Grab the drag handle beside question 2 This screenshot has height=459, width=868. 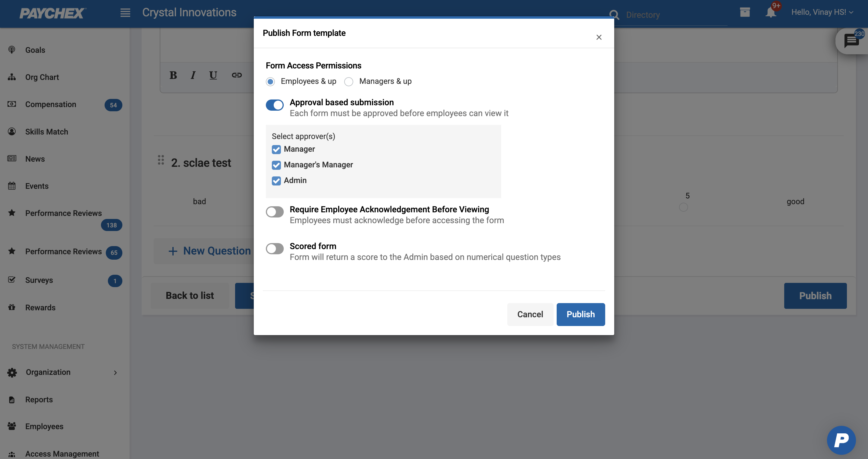[161, 160]
